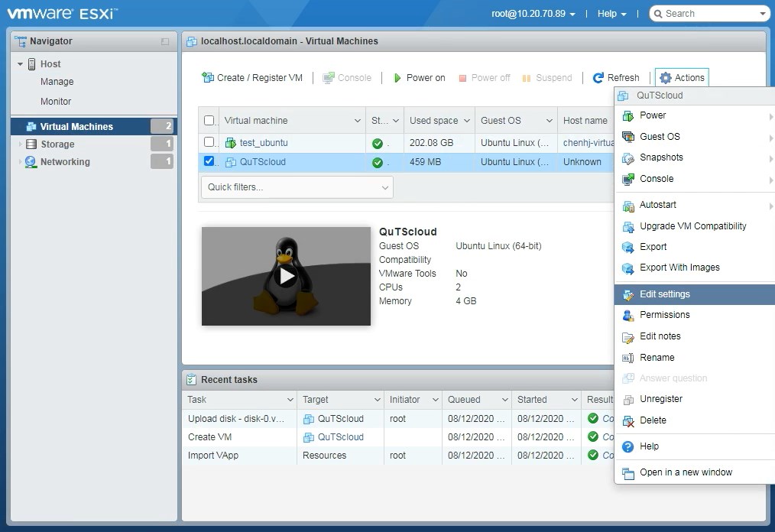The image size is (775, 532).
Task: Click the test_ubuntu VM icon
Action: 231,143
